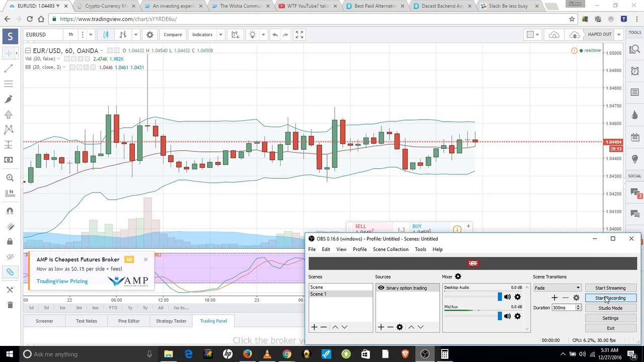Click the EURUSD symbol input field
The width and height of the screenshot is (644, 362).
pyautogui.click(x=43, y=35)
